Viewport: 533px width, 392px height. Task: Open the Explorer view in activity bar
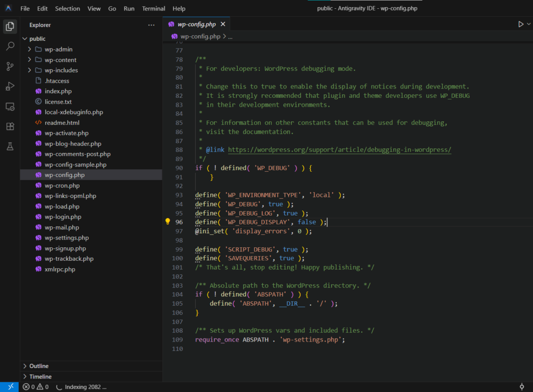tap(10, 26)
